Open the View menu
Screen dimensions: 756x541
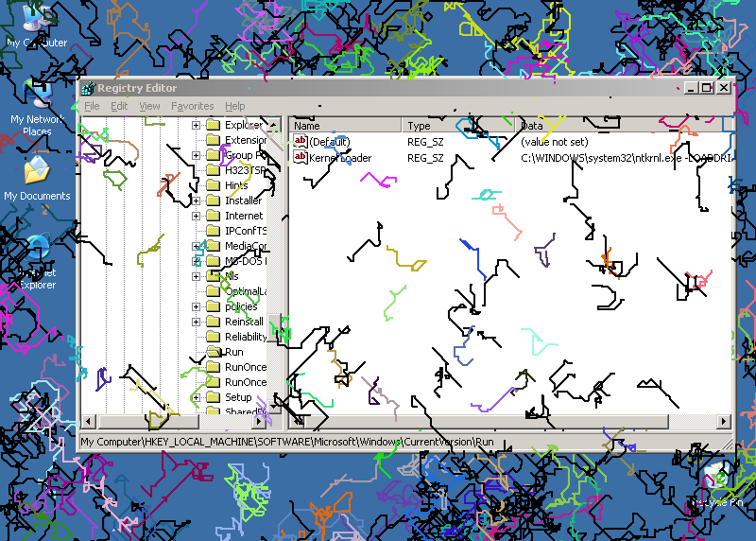pyautogui.click(x=149, y=106)
